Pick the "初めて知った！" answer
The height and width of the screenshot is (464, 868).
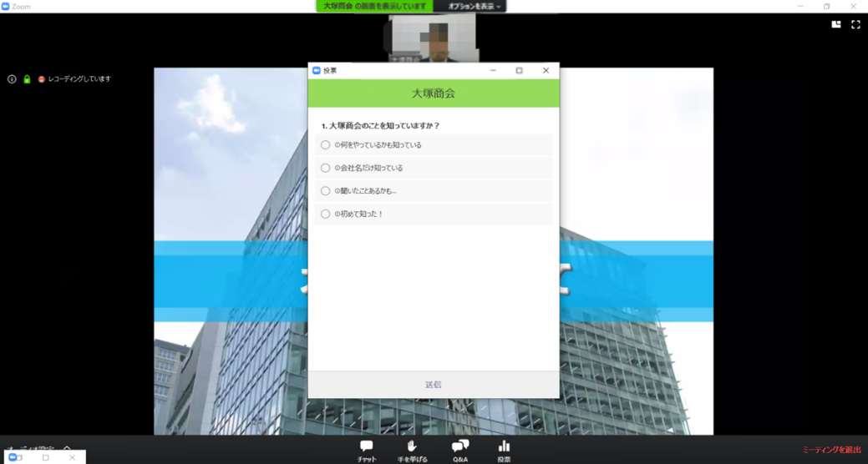click(x=326, y=214)
